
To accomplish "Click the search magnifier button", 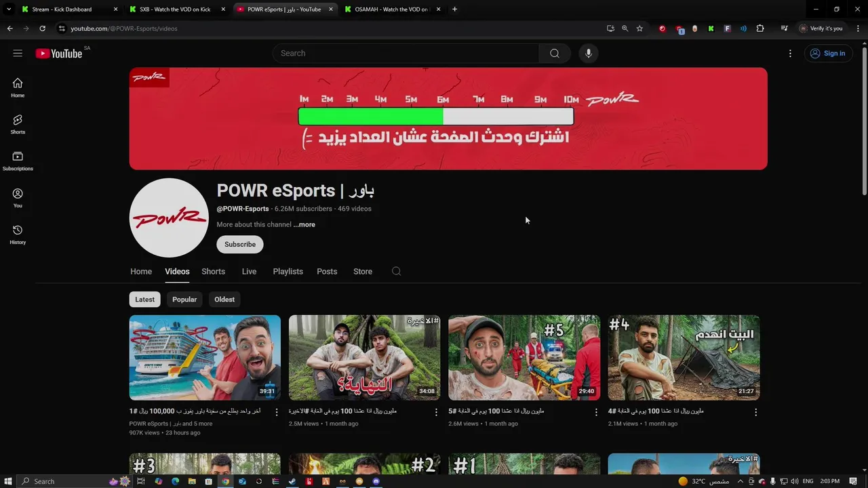I will [555, 54].
